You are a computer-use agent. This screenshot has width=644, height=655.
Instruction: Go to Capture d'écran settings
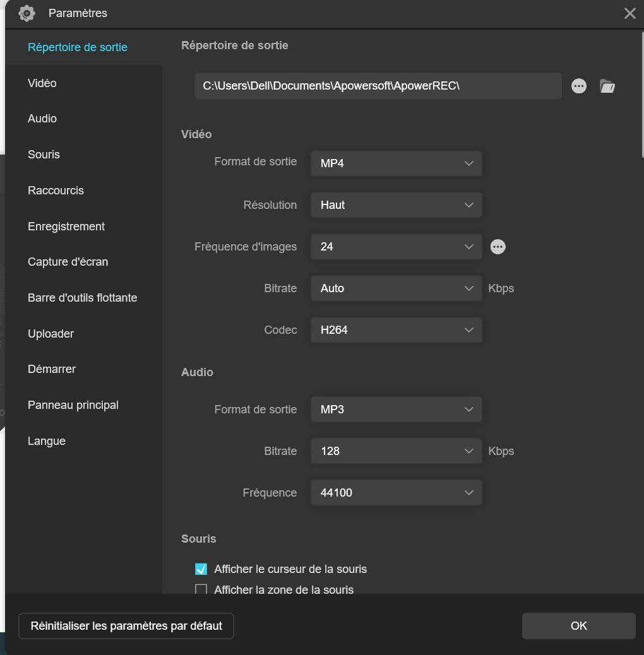pos(68,262)
